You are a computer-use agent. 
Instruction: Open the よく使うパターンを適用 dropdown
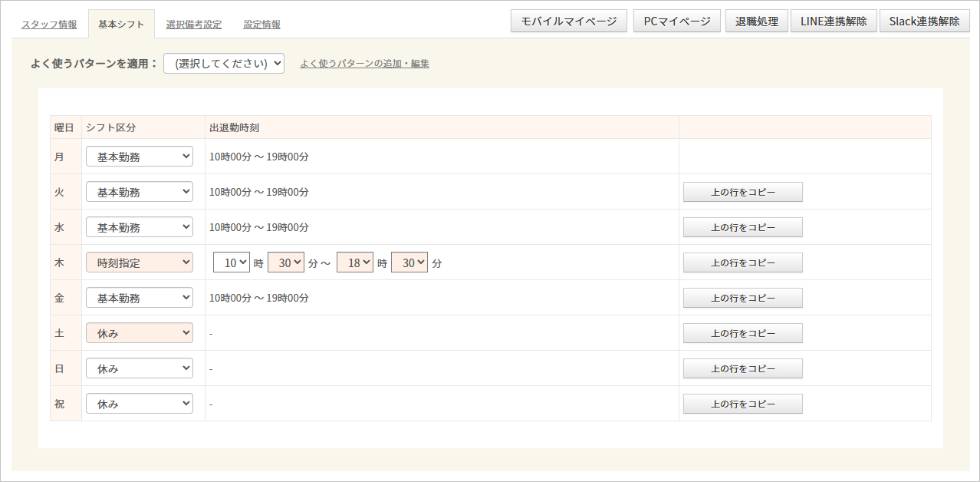click(x=224, y=64)
